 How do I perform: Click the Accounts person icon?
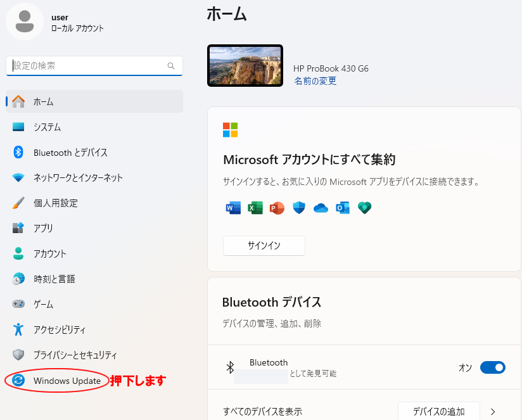point(18,253)
